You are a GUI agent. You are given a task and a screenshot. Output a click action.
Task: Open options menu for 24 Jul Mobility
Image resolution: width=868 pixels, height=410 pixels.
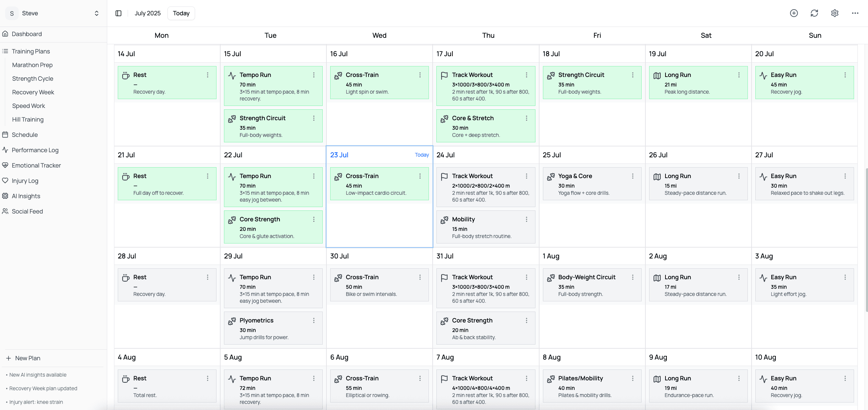pyautogui.click(x=526, y=219)
